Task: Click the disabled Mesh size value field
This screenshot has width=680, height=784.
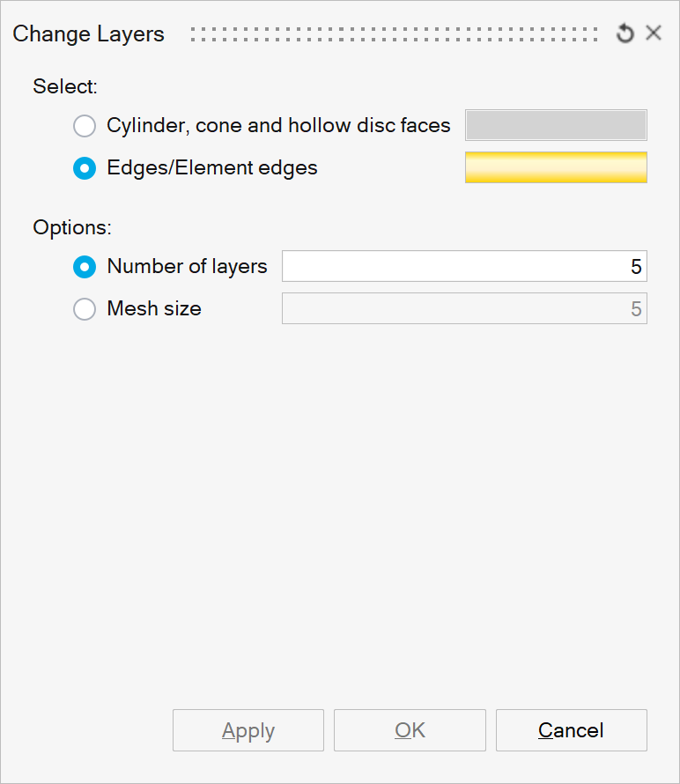Action: 464,309
